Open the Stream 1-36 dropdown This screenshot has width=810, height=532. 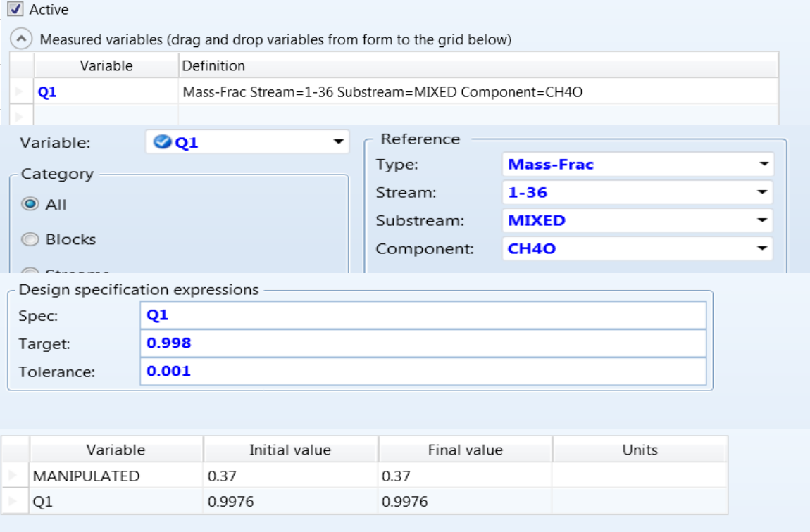pos(763,192)
